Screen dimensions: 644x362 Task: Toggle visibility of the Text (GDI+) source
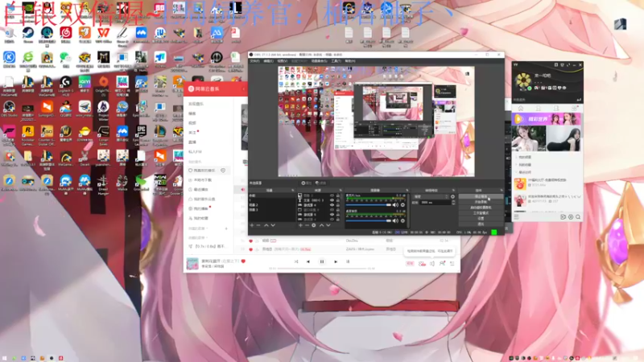coord(332,200)
